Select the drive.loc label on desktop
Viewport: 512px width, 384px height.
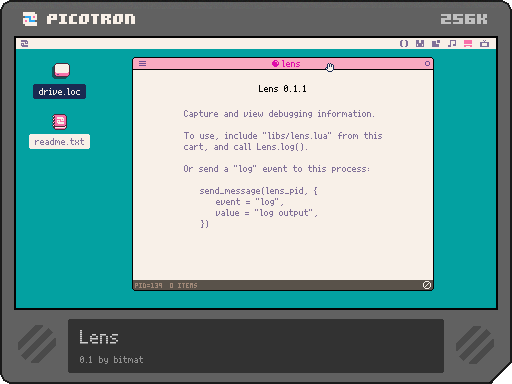click(x=59, y=92)
